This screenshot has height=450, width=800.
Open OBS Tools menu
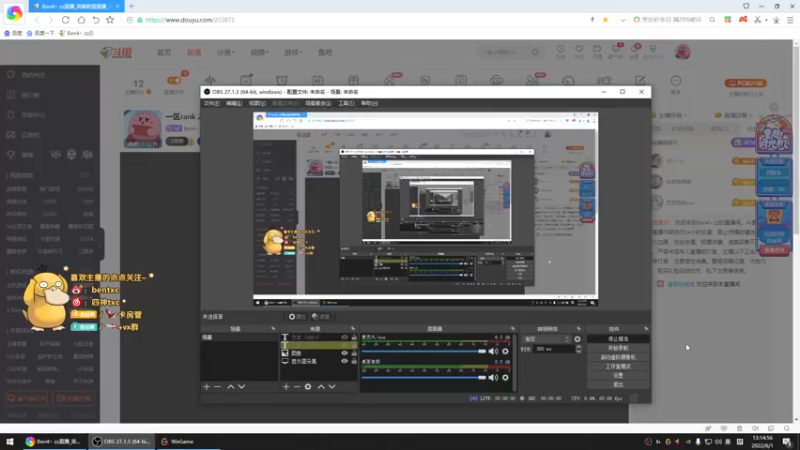(346, 103)
